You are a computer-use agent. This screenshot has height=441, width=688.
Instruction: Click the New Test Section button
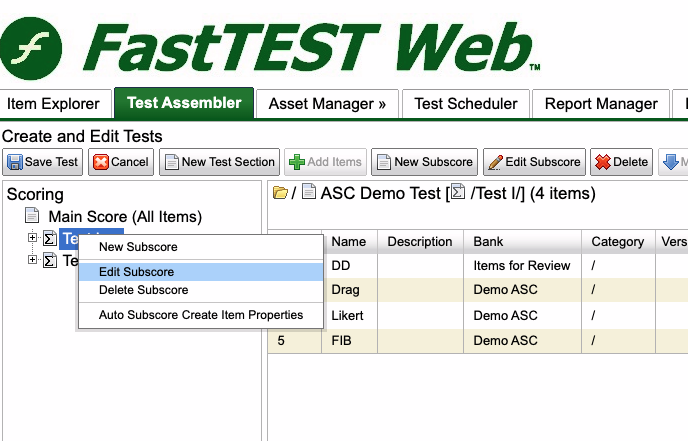pyautogui.click(x=219, y=162)
